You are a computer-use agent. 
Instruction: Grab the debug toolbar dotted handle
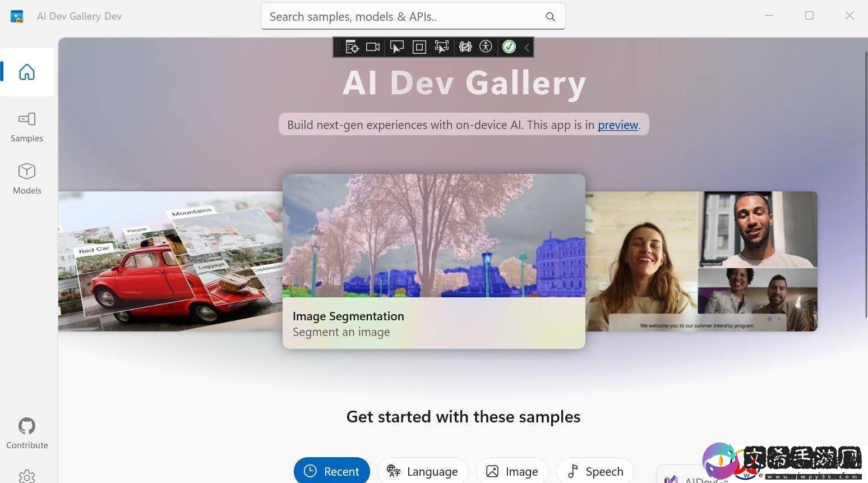(x=338, y=47)
